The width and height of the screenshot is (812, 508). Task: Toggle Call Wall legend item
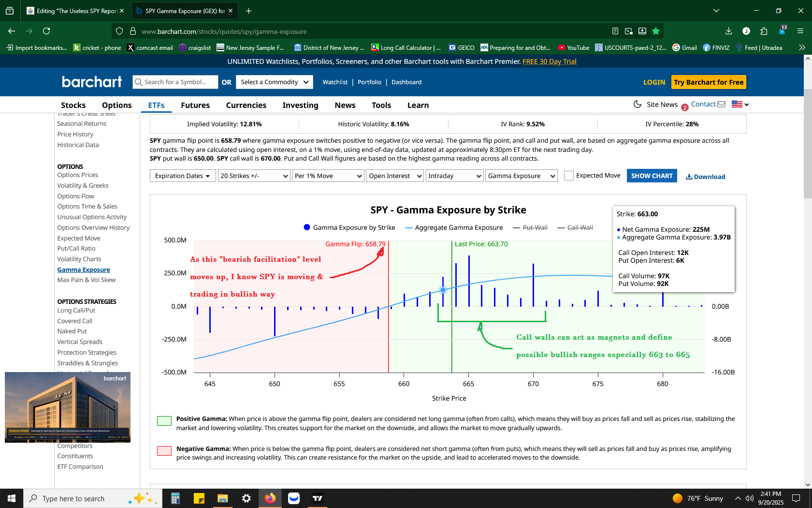(x=575, y=227)
